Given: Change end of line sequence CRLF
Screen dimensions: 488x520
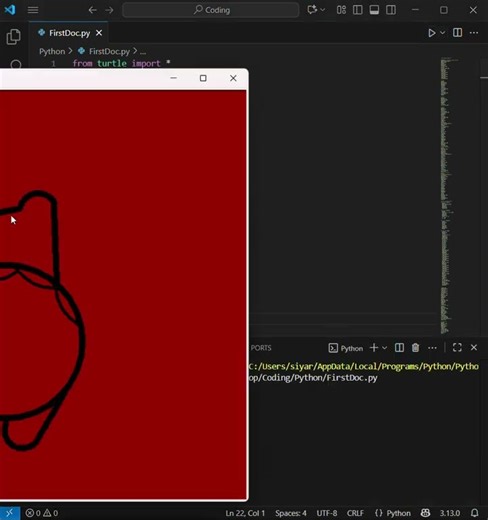Looking at the screenshot, I should point(355,513).
